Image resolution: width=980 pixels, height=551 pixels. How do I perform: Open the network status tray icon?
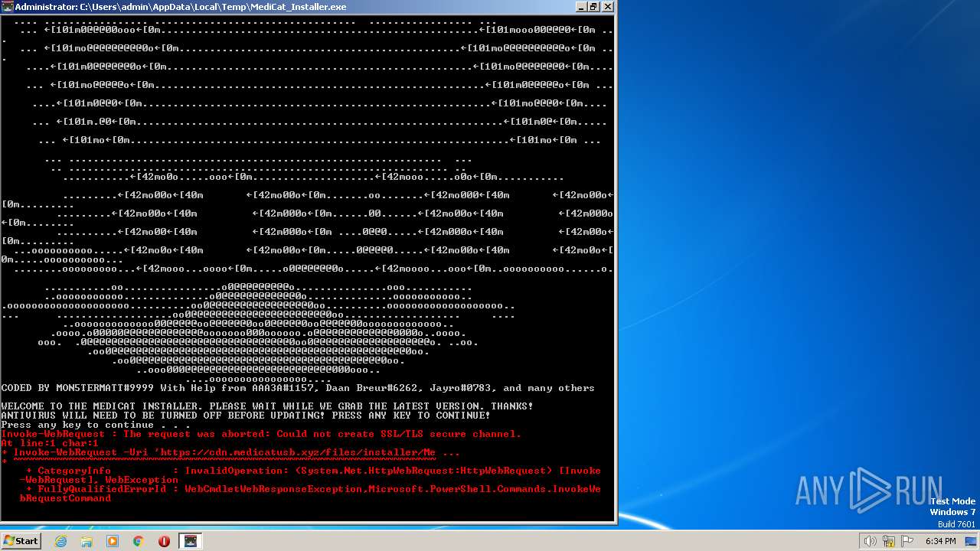[889, 541]
